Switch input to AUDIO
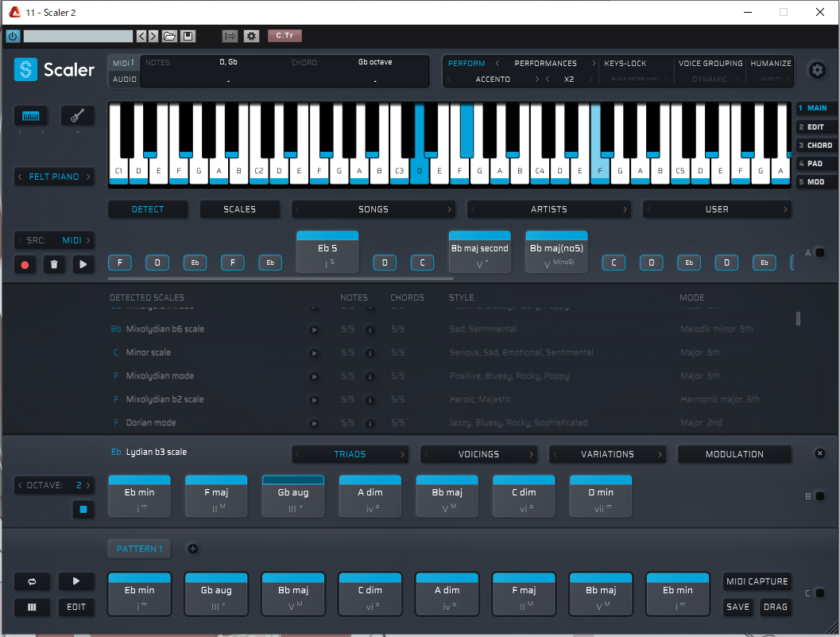The width and height of the screenshot is (840, 637). tap(124, 80)
